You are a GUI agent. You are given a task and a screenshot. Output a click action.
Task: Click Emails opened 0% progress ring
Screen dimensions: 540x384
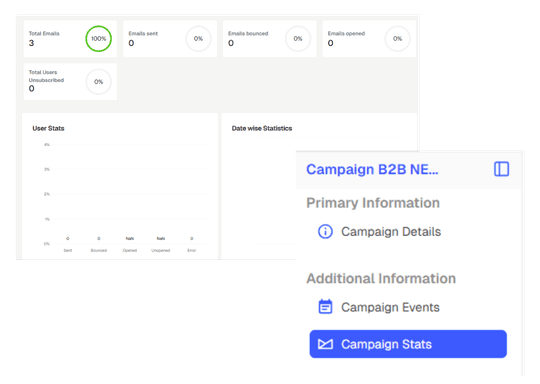click(x=397, y=39)
